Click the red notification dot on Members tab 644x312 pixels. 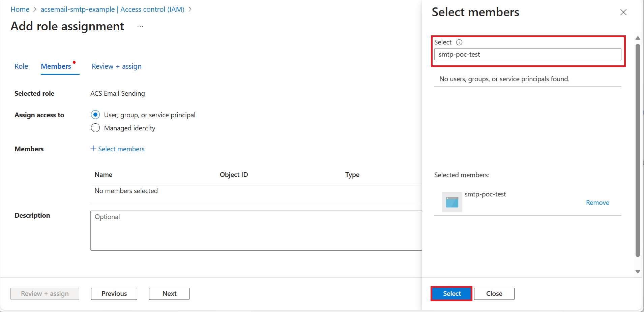click(75, 62)
